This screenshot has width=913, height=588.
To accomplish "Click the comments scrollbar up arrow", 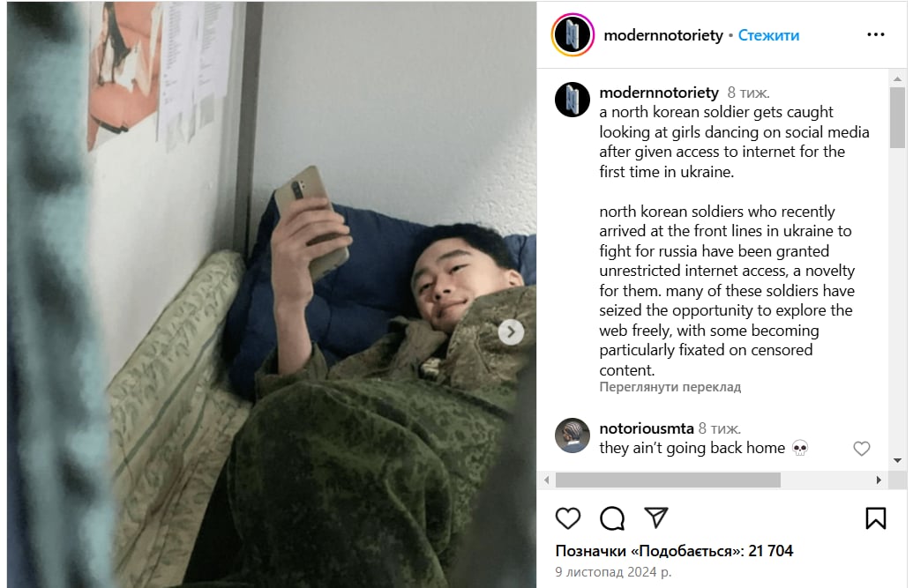I will pos(897,78).
